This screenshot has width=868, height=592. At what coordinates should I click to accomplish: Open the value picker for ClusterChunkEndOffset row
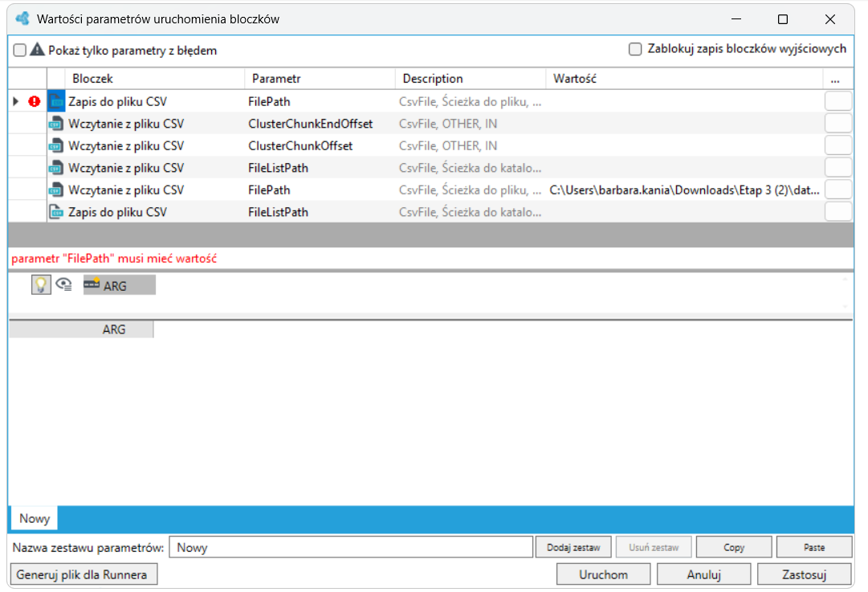tap(838, 124)
